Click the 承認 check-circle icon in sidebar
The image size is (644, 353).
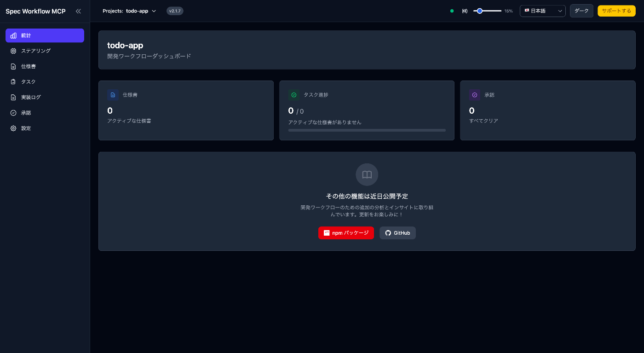click(13, 113)
